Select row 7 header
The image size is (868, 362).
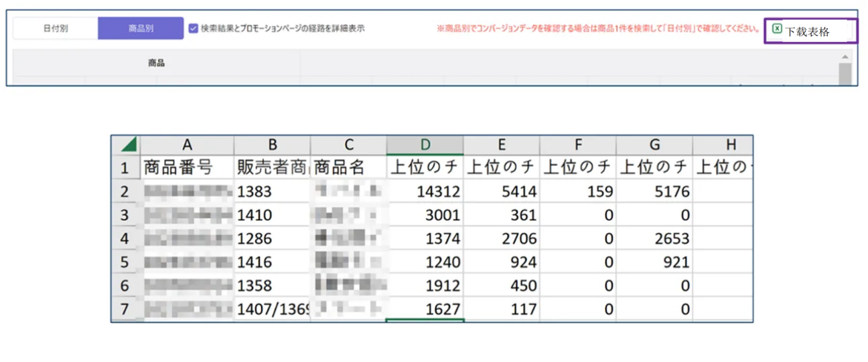[x=126, y=308]
